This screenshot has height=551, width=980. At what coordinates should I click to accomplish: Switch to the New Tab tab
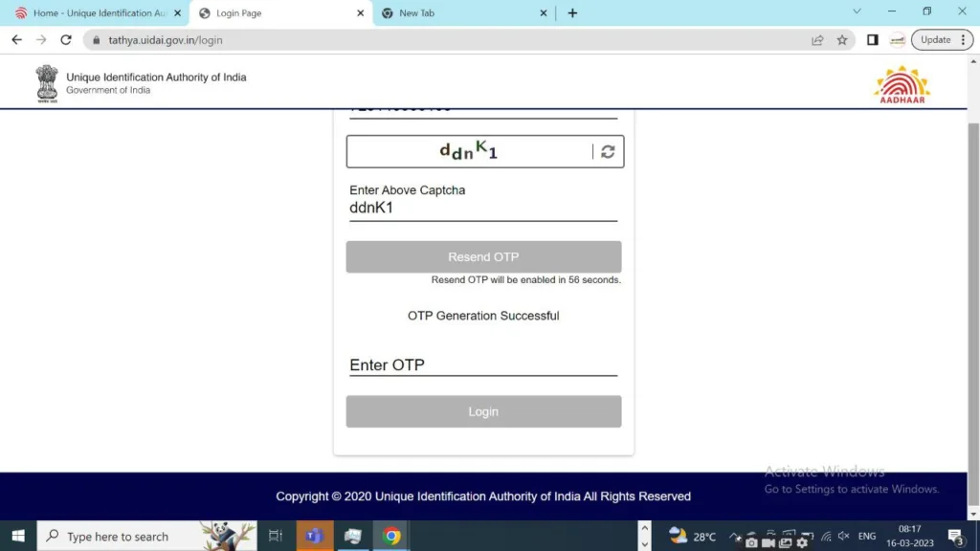click(x=459, y=13)
